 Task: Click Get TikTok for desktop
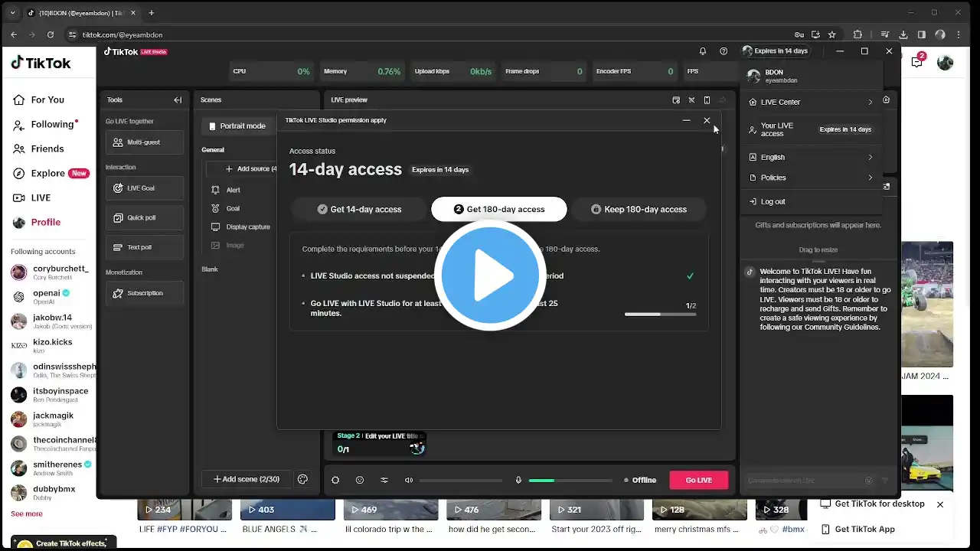click(x=873, y=504)
